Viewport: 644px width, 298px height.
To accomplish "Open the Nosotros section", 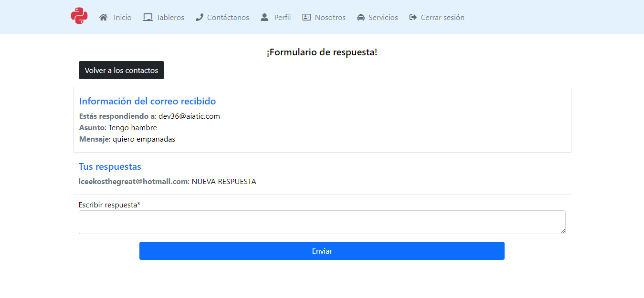I will pos(330,17).
